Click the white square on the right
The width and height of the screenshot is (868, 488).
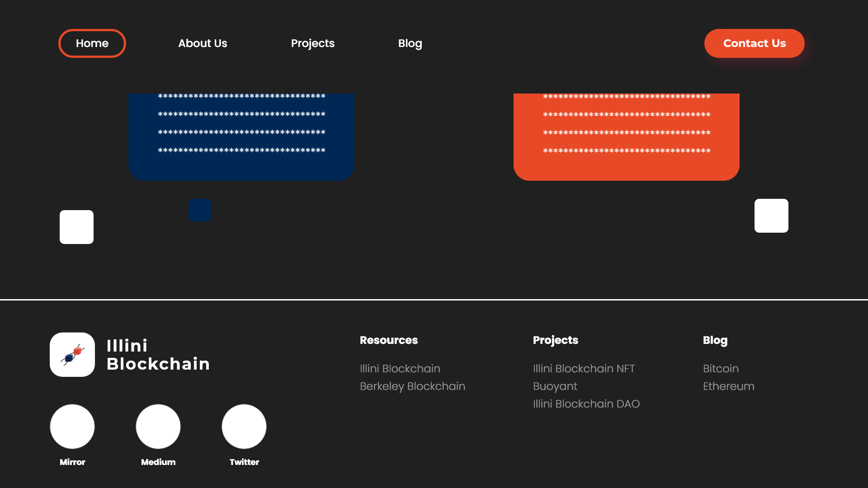(x=771, y=216)
